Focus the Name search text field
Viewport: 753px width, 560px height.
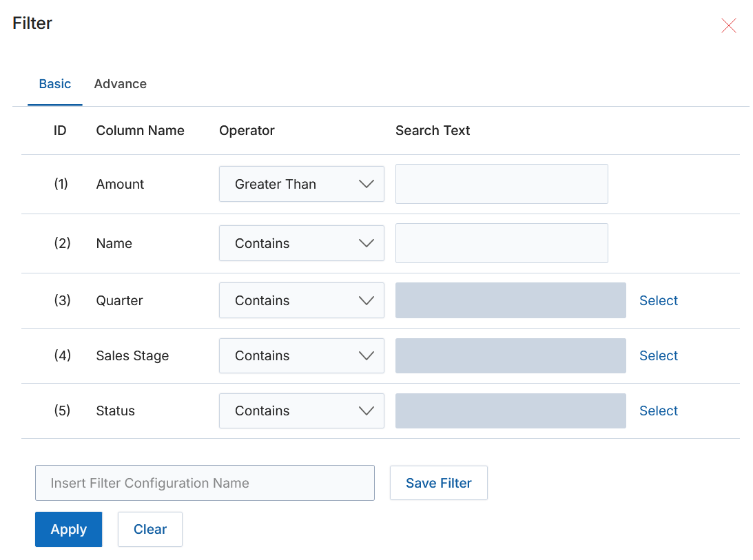502,244
